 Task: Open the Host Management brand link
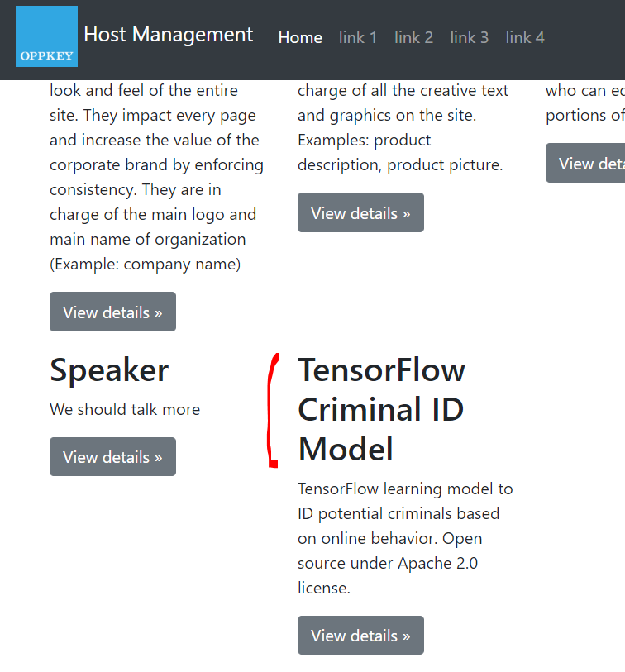point(169,35)
